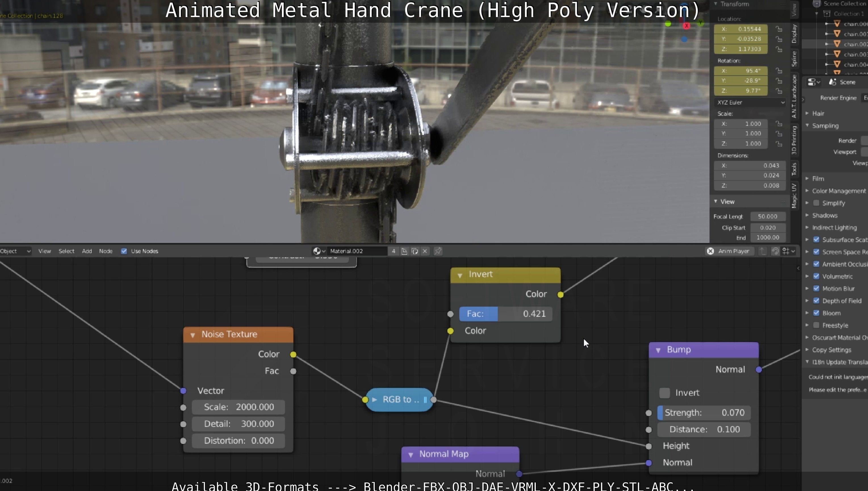
Task: Click the duplicate material icon in node header
Action: pyautogui.click(x=415, y=251)
